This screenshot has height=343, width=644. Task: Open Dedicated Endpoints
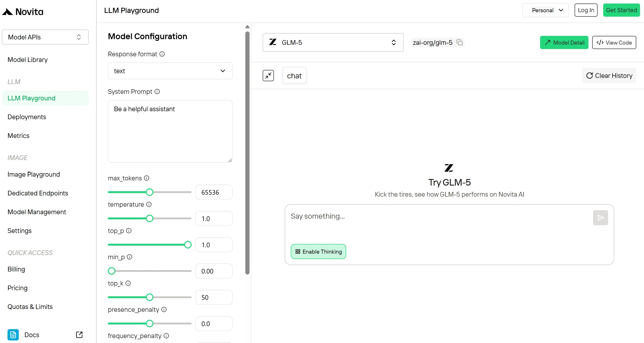(x=38, y=193)
